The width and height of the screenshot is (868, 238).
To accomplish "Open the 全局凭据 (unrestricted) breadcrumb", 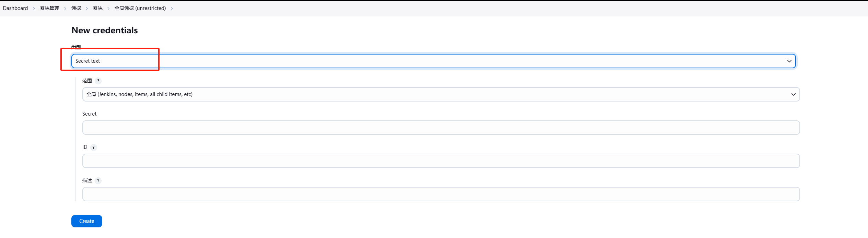I will pyautogui.click(x=140, y=8).
